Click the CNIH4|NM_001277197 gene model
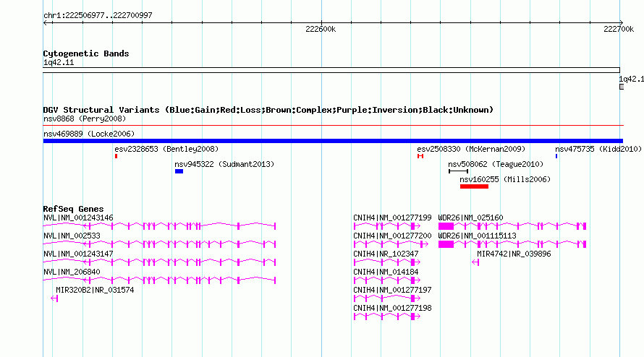The height and width of the screenshot is (357, 644). pyautogui.click(x=387, y=298)
